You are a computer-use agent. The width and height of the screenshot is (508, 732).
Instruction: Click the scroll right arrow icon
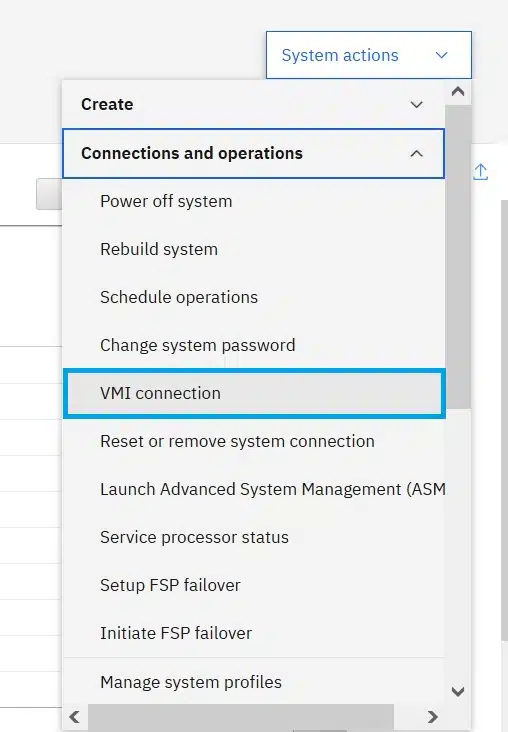[x=433, y=717]
